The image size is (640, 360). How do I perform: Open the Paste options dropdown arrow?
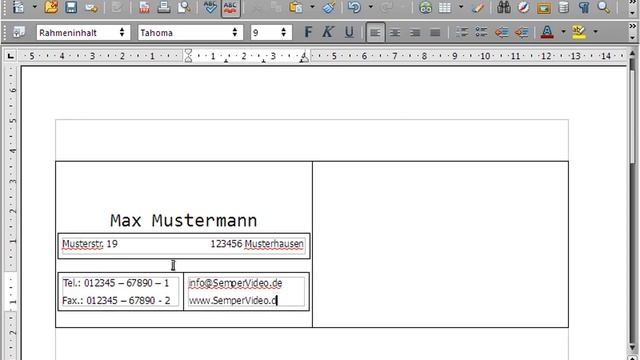click(312, 7)
